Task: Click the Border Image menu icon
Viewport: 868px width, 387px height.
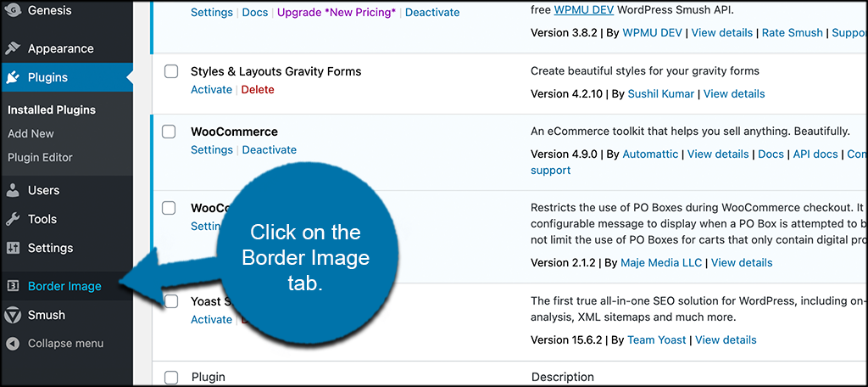Action: (x=12, y=286)
